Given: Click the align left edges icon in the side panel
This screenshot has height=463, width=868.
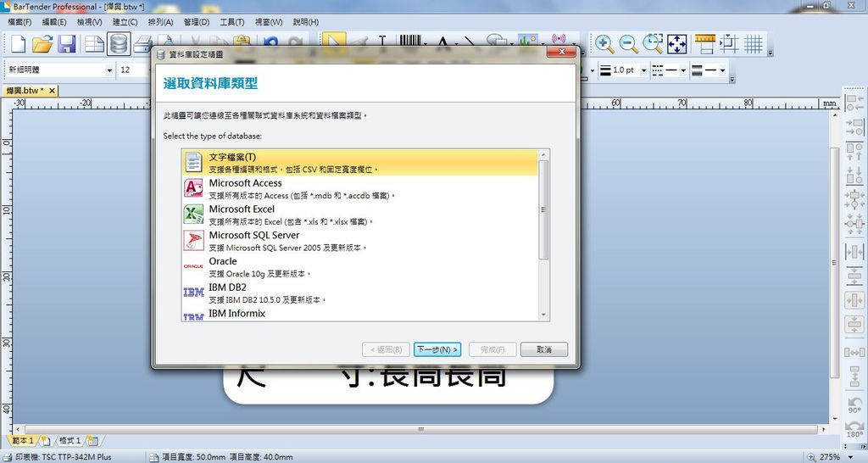Looking at the screenshot, I should click(854, 103).
